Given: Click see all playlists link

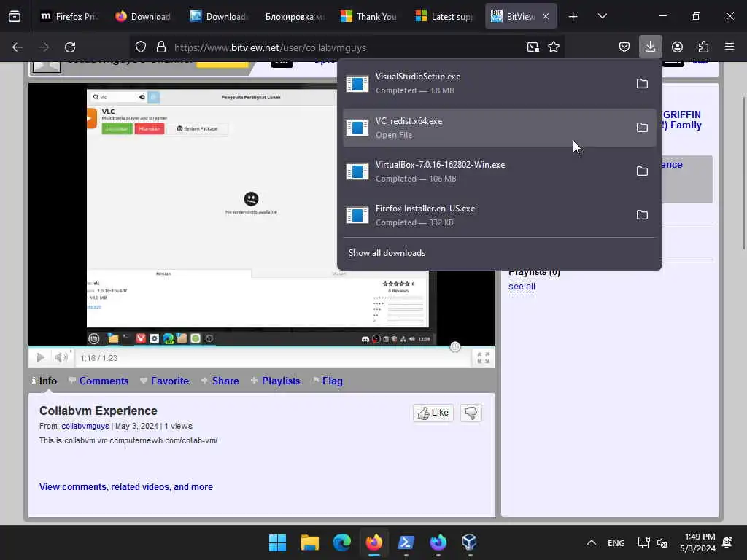Looking at the screenshot, I should (522, 286).
